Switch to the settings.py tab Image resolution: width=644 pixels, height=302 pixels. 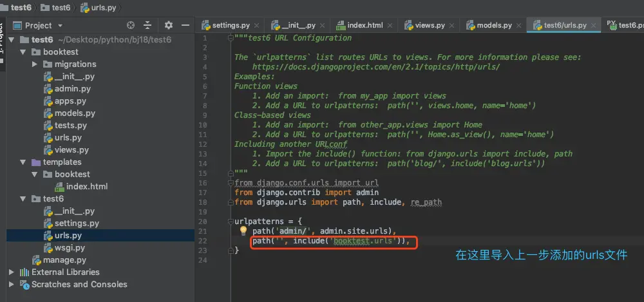(231, 26)
